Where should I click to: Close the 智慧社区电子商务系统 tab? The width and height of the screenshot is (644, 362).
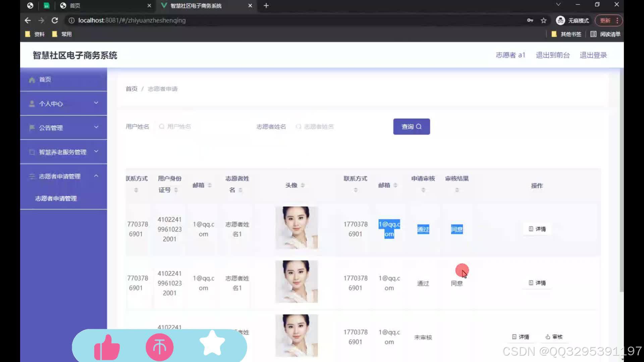250,6
